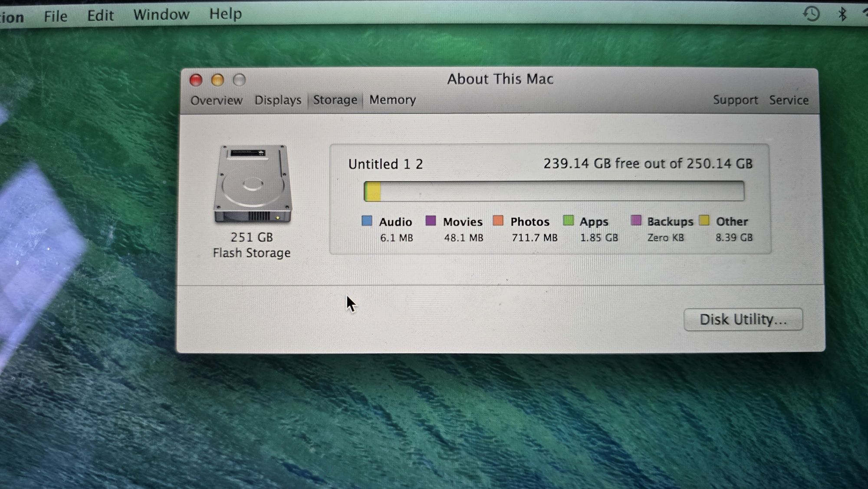This screenshot has height=489, width=868.
Task: Click the Apps category label
Action: (594, 222)
